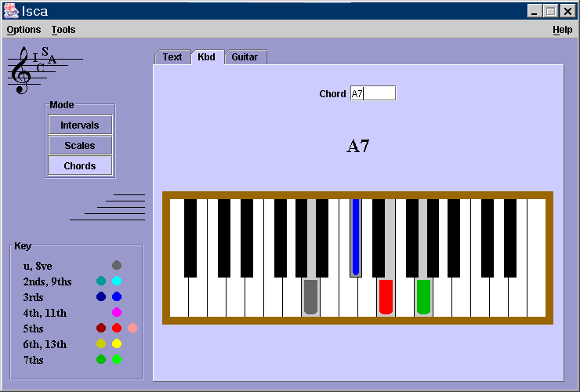Click the green seventh marker on keyboard
Screen dimensions: 580x392
(x=423, y=296)
